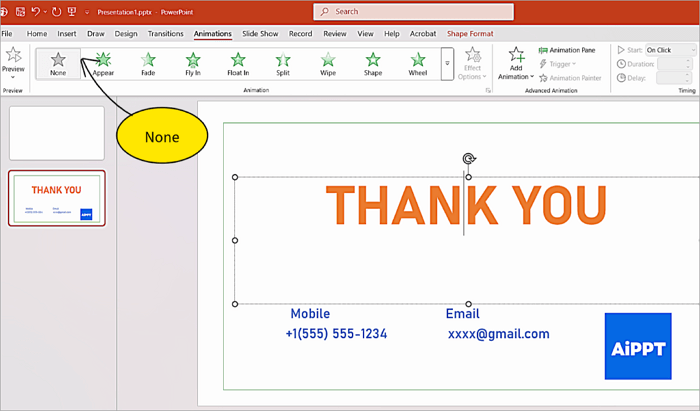This screenshot has width=700, height=411.
Task: Click the undo arrow icon
Action: pyautogui.click(x=36, y=12)
